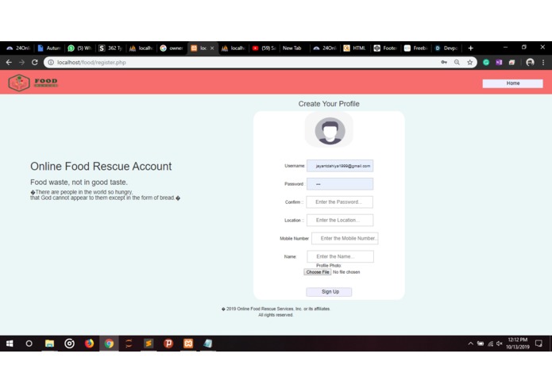
Task: Switch to the Footer tab
Action: 385,48
